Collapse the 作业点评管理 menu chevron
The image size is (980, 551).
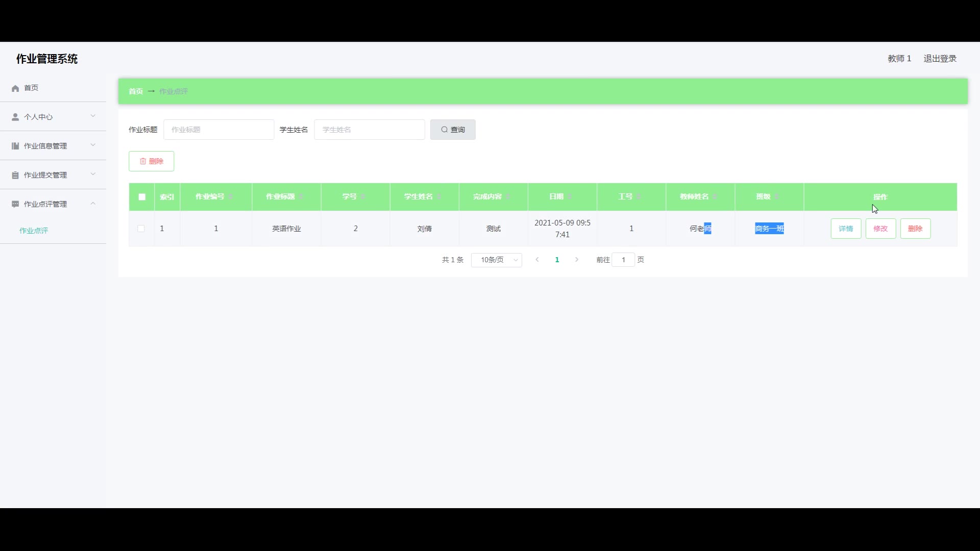pos(93,203)
